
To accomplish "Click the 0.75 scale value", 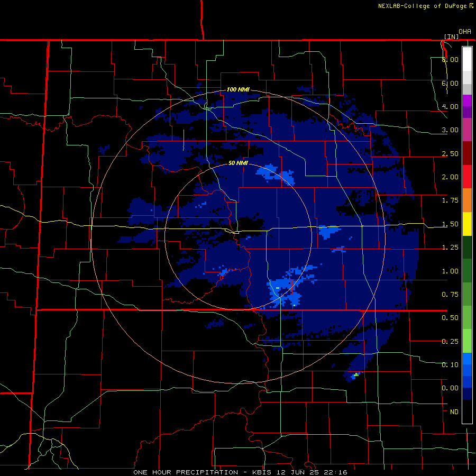I will tap(450, 295).
